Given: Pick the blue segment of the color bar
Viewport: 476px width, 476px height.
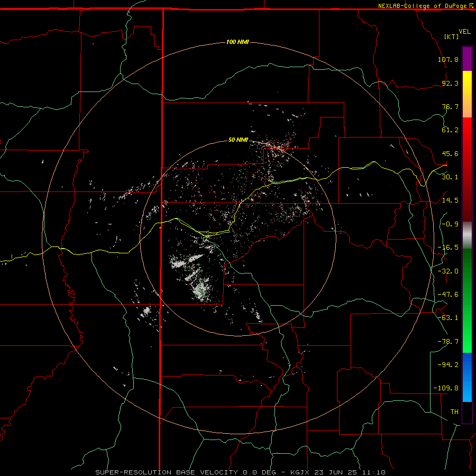Looking at the screenshot, I should pos(467,377).
